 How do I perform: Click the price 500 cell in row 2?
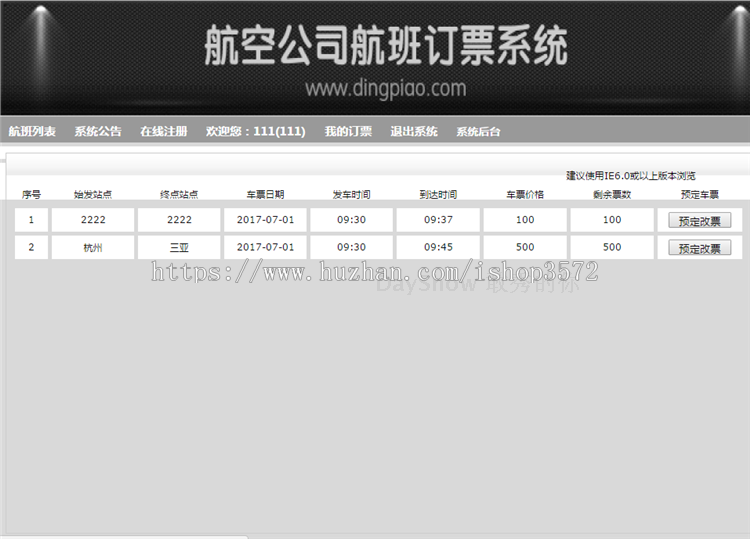[x=525, y=247]
